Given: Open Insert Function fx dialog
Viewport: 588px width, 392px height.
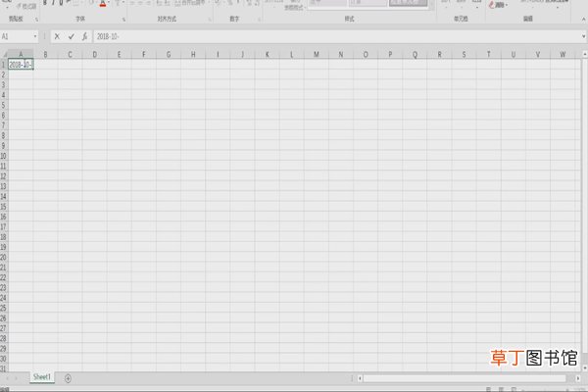Looking at the screenshot, I should click(x=84, y=36).
